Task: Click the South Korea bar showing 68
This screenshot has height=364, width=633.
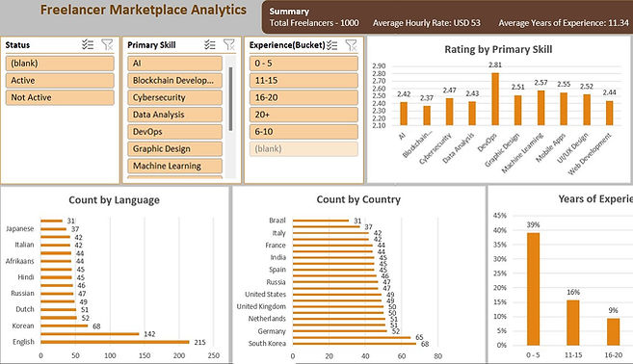Action: pos(355,344)
